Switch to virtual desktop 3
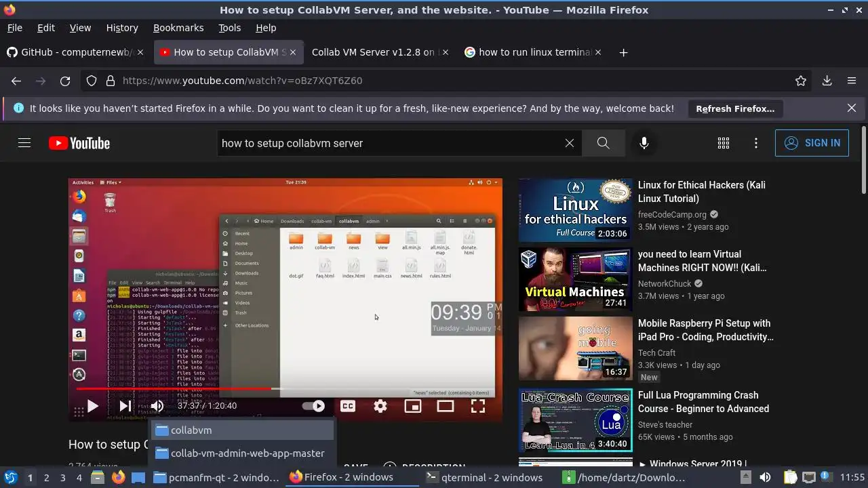The width and height of the screenshot is (868, 488). [63, 478]
